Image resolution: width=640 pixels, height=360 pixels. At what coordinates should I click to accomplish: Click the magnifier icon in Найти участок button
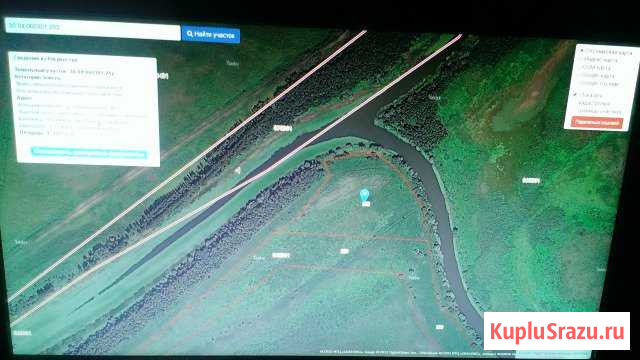(x=189, y=33)
